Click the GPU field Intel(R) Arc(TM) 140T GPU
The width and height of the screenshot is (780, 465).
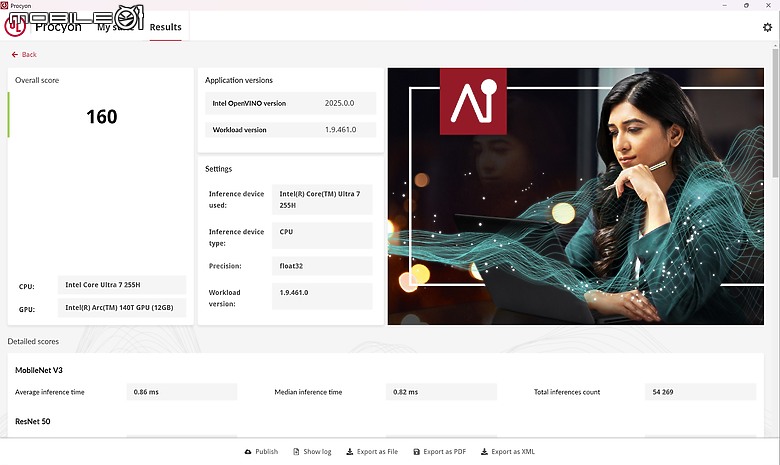point(122,308)
